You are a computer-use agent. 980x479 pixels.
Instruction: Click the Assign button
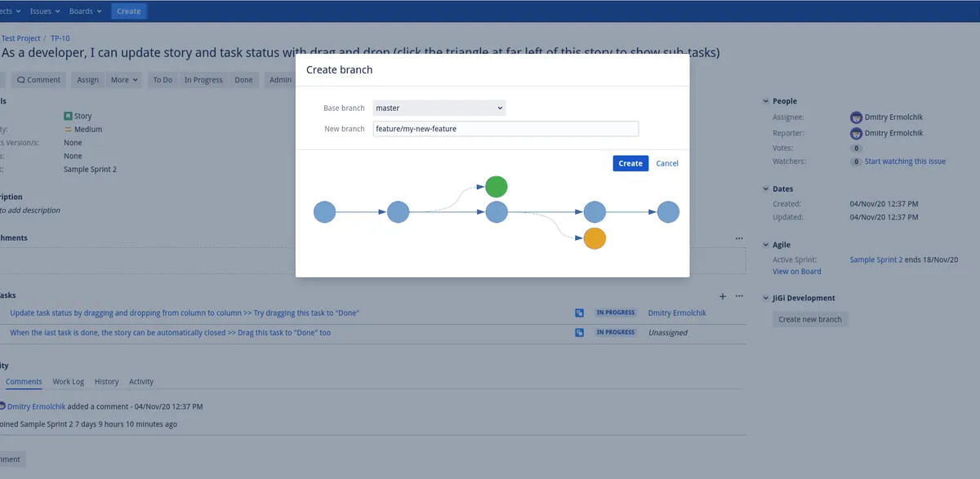pyautogui.click(x=88, y=80)
